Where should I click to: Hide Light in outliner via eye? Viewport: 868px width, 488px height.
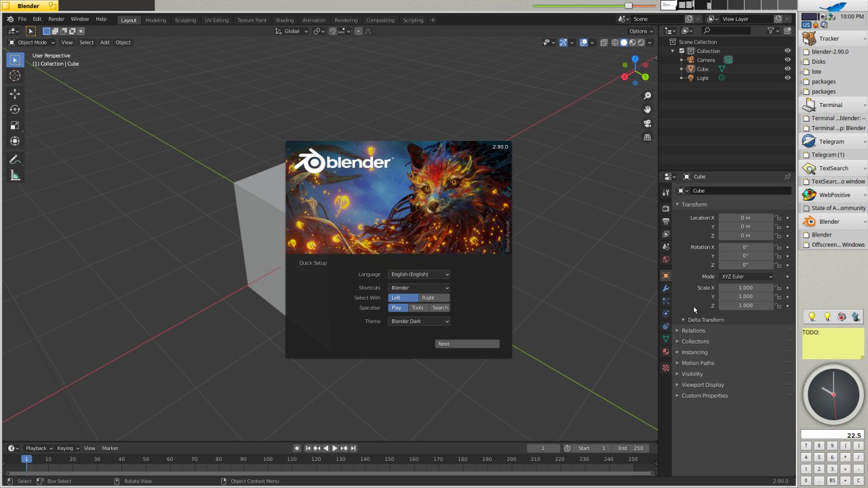tap(787, 77)
